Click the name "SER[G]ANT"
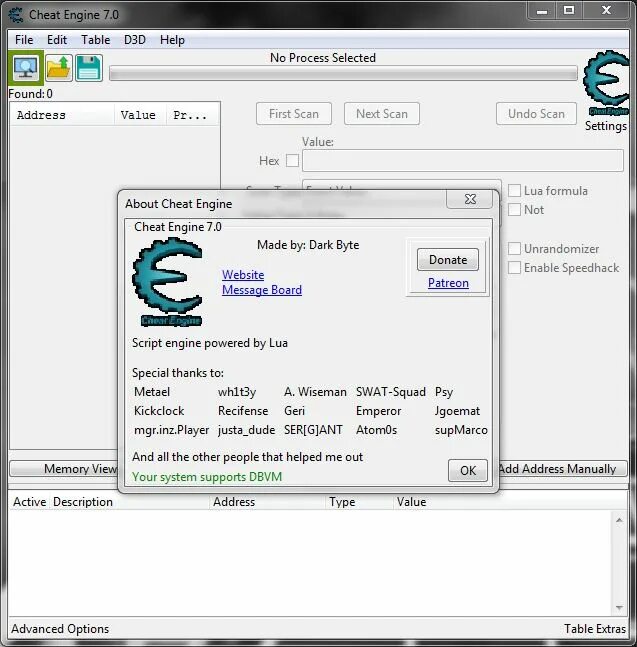The height and width of the screenshot is (647, 637). [313, 430]
